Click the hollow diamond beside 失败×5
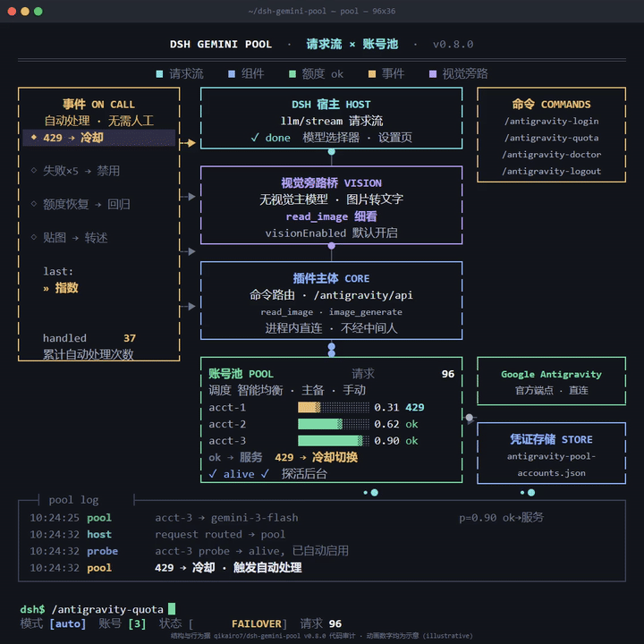 pyautogui.click(x=34, y=171)
